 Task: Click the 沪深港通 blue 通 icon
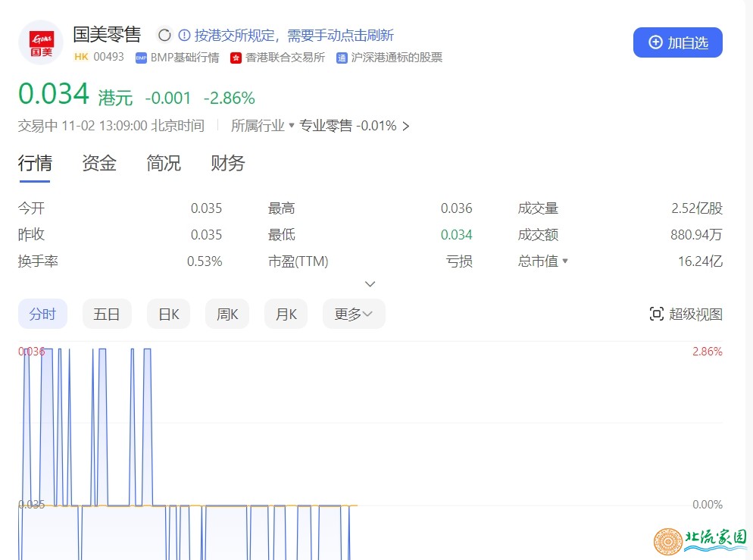(342, 58)
